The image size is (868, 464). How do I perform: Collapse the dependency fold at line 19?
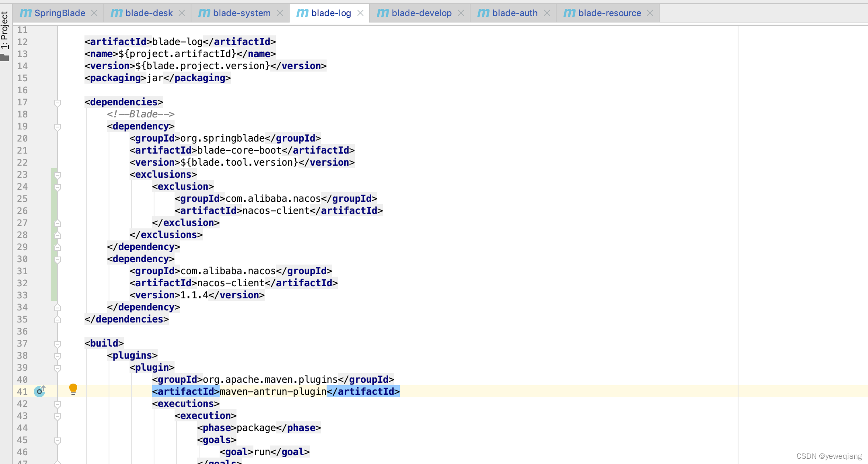(58, 126)
